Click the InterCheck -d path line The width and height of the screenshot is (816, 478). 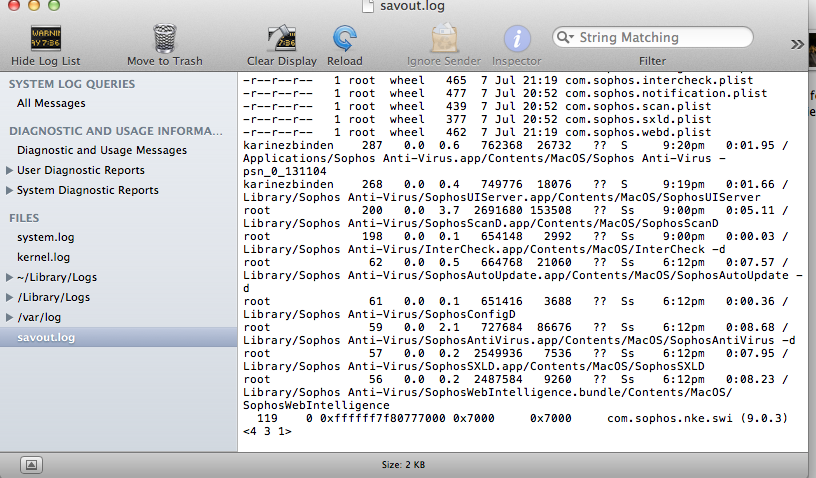[x=484, y=249]
